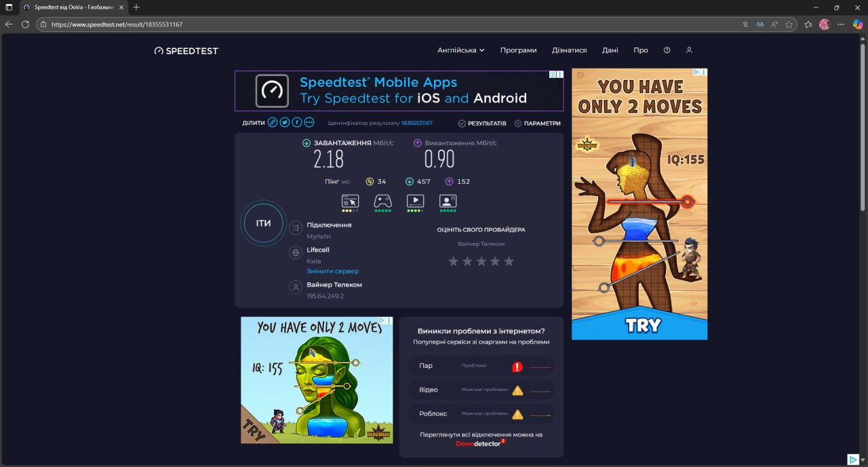Click the warning triangle for Відео

pos(517,390)
